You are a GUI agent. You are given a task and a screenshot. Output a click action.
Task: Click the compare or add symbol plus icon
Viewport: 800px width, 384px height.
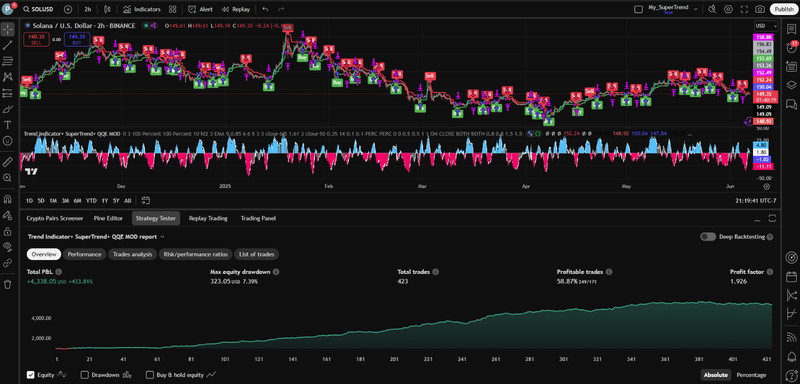click(x=68, y=9)
